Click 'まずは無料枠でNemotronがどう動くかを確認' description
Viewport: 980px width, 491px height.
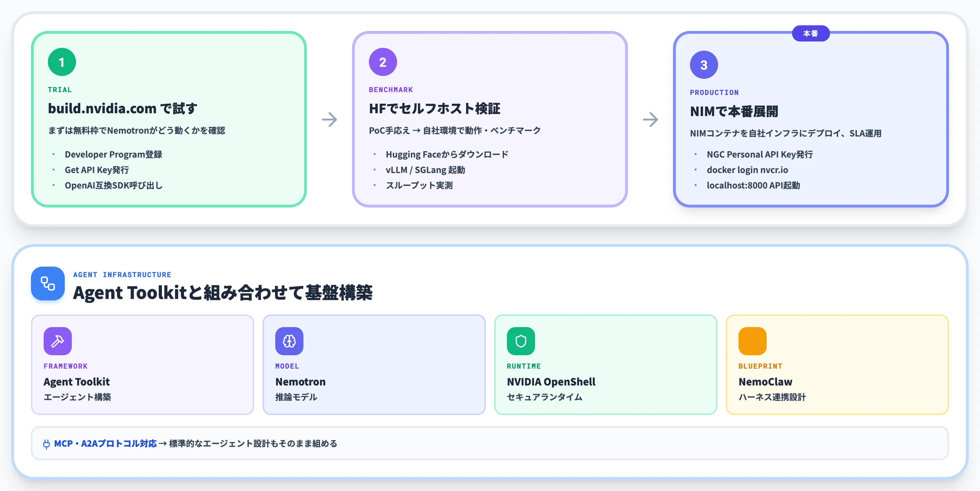coord(137,130)
